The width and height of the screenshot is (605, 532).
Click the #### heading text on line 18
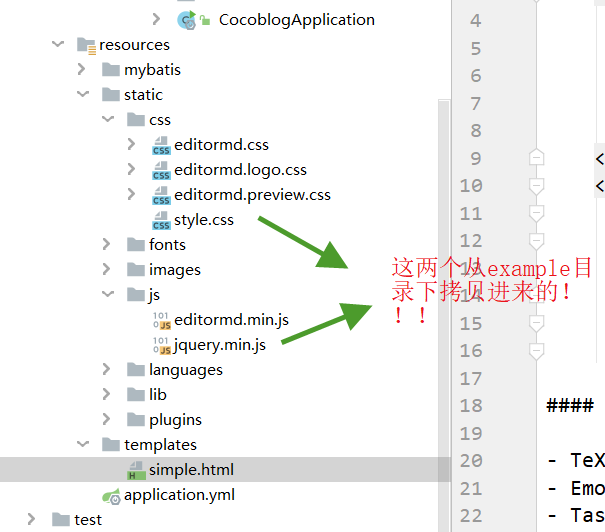pyautogui.click(x=570, y=406)
